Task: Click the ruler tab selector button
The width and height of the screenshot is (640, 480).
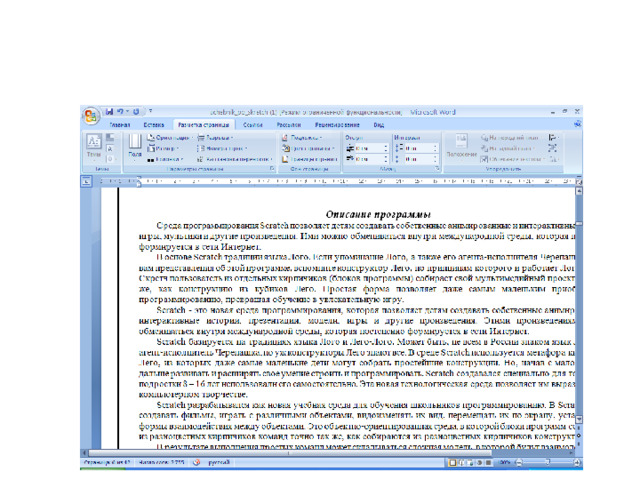Action: click(x=87, y=181)
